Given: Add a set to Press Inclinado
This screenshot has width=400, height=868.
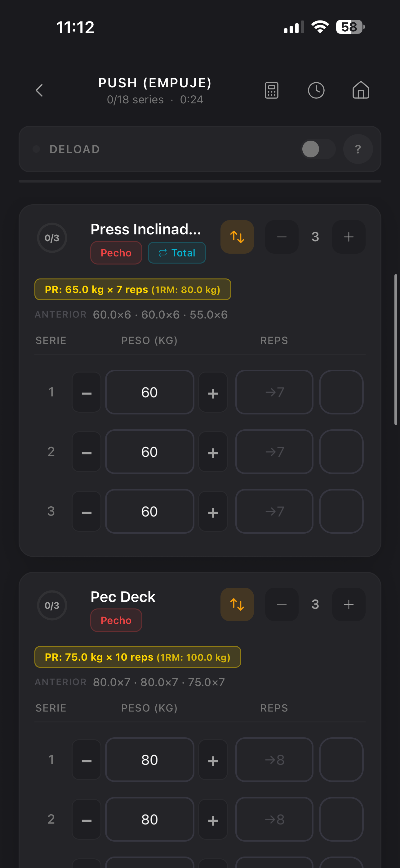Looking at the screenshot, I should click(x=349, y=237).
